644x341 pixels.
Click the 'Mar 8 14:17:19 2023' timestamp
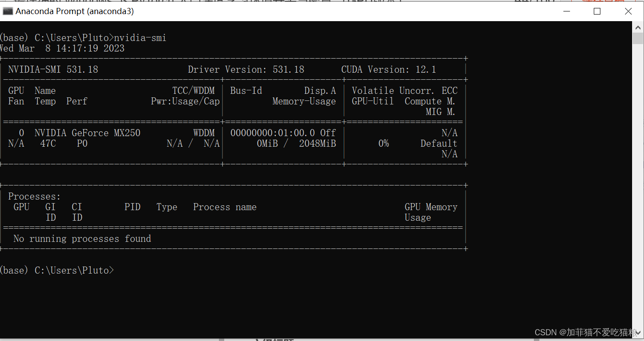pos(71,48)
